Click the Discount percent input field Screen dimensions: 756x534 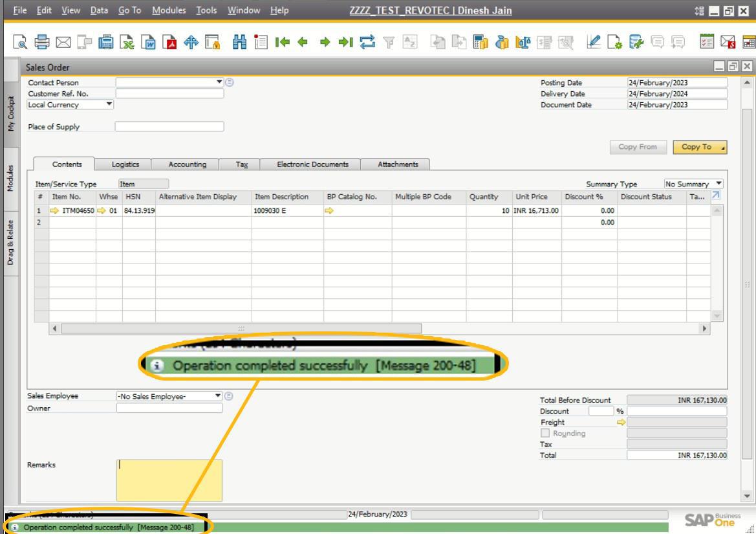(x=601, y=411)
